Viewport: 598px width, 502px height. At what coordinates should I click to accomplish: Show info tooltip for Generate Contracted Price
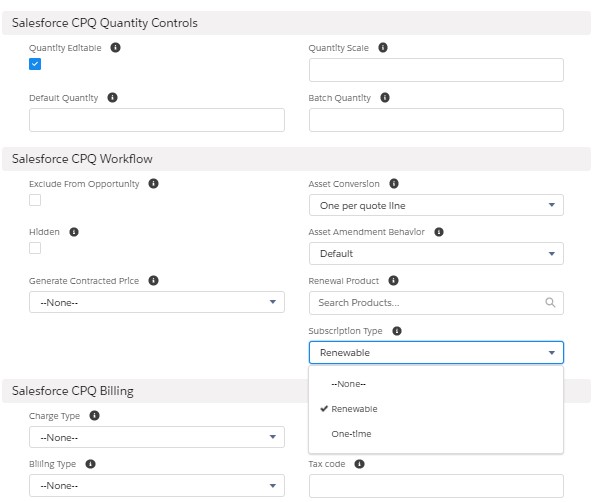(153, 281)
